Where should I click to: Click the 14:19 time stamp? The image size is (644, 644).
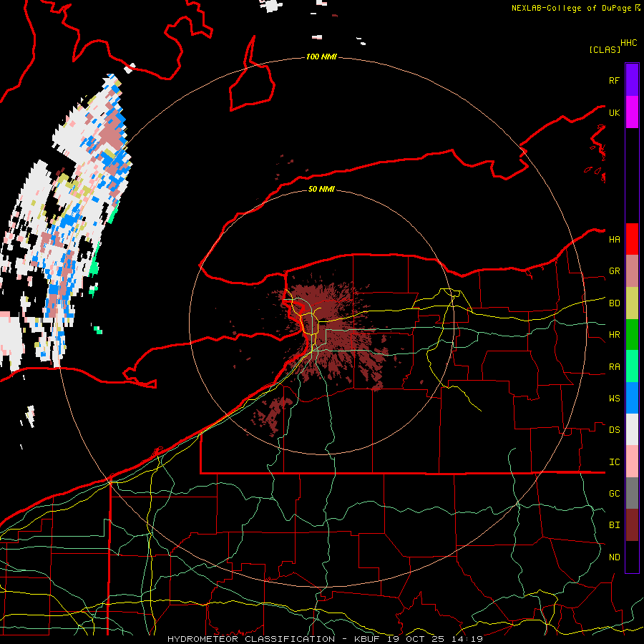(x=467, y=639)
